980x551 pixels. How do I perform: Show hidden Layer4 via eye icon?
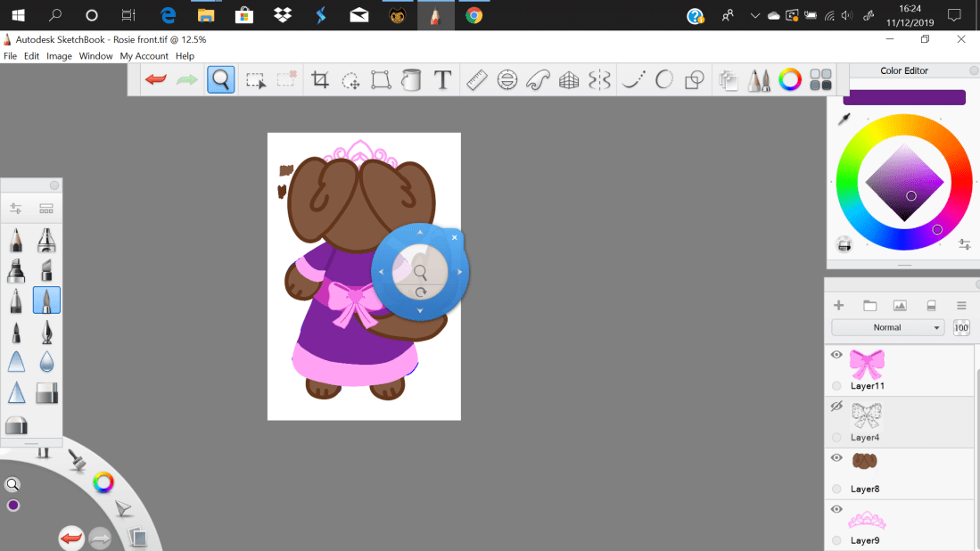[836, 407]
